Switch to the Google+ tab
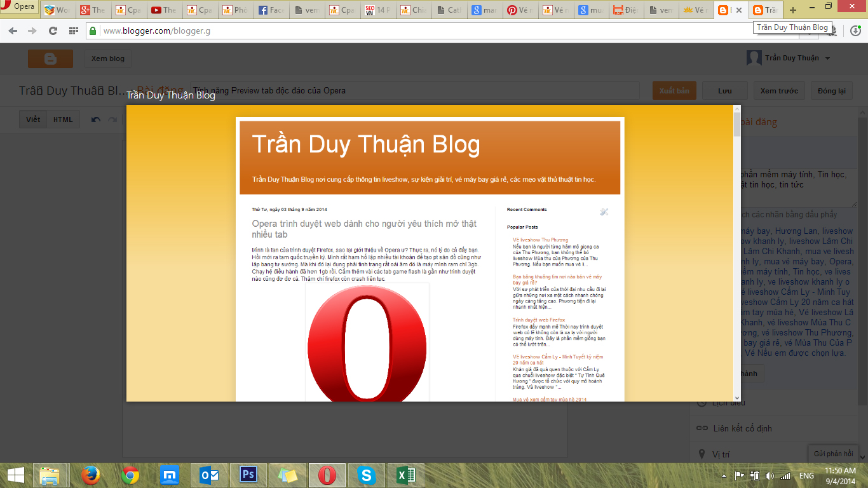This screenshot has height=488, width=868. pyautogui.click(x=93, y=10)
